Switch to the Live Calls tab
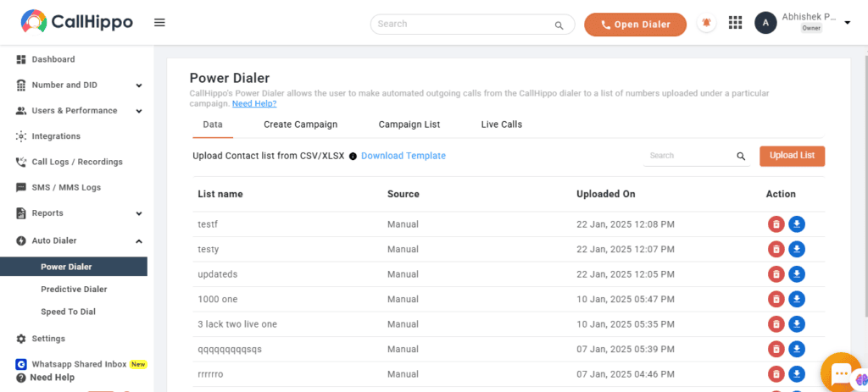Screen dimensions: 868x392 point(502,124)
